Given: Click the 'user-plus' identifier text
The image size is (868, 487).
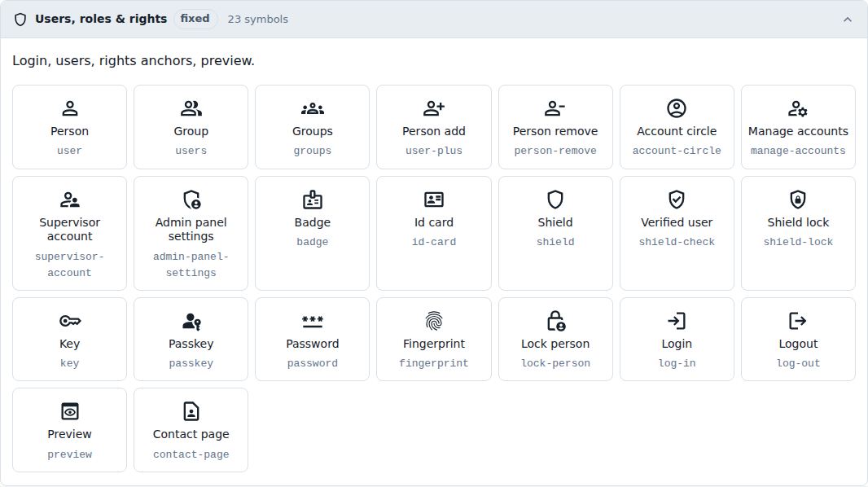Looking at the screenshot, I should 434,151.
